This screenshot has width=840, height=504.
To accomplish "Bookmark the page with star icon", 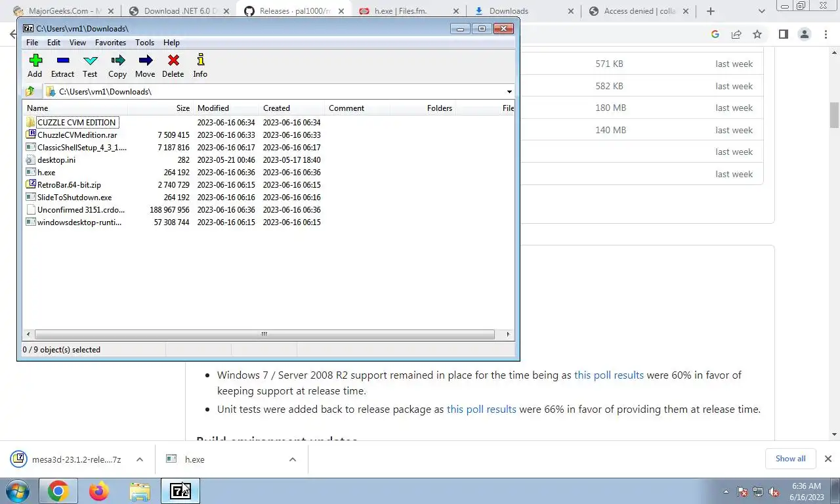I will [757, 34].
